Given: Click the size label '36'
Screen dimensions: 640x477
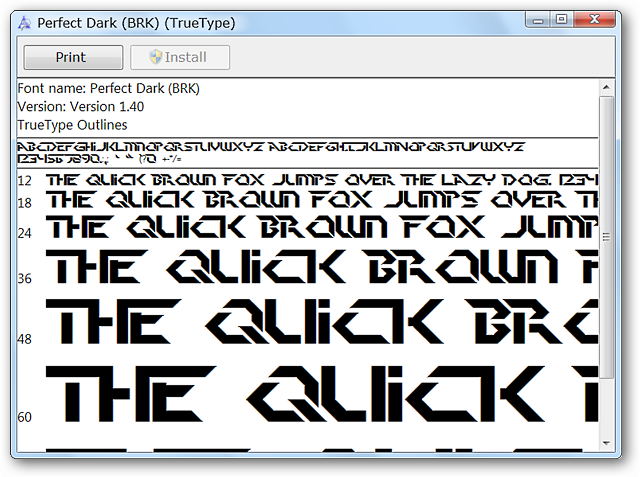Looking at the screenshot, I should [24, 278].
